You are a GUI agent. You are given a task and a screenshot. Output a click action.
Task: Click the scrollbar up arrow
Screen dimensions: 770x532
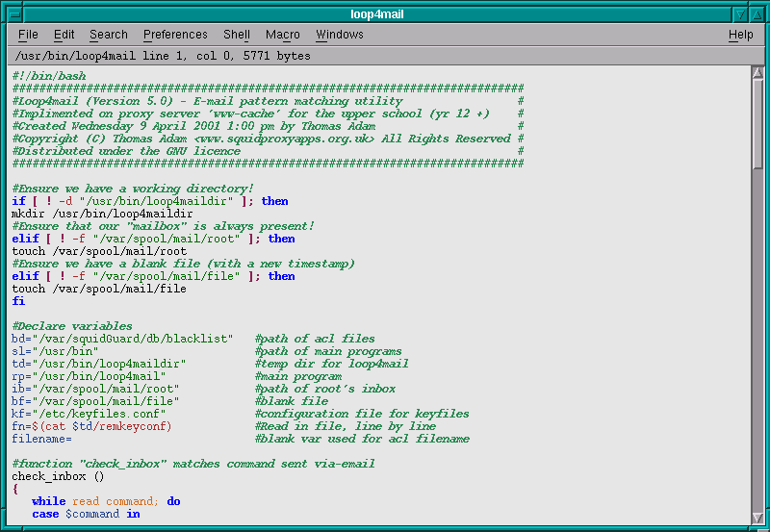pyautogui.click(x=757, y=73)
